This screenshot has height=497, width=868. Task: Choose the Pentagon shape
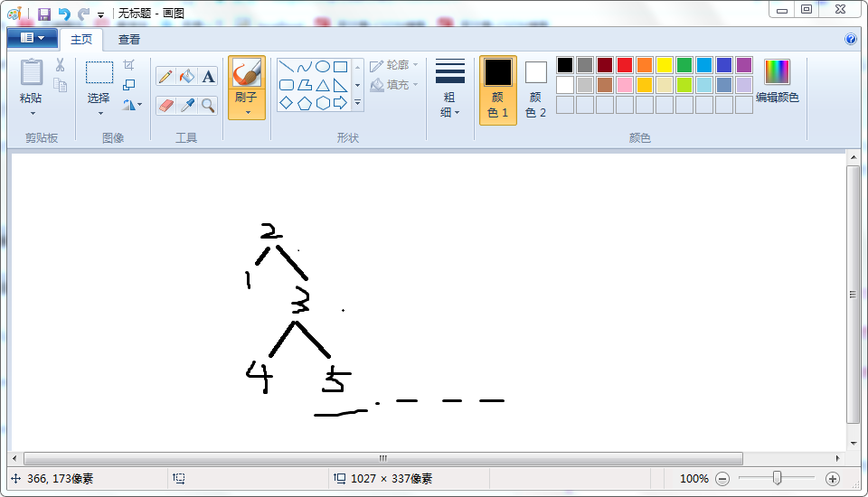coord(305,103)
